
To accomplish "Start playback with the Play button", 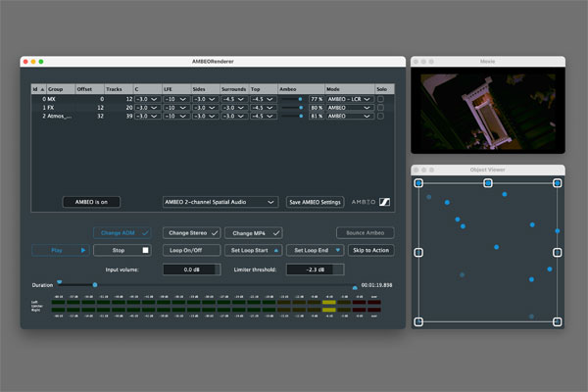I will pos(61,250).
